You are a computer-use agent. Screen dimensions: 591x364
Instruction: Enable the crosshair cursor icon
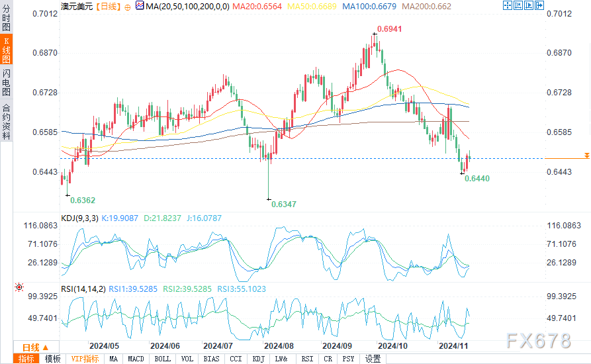(508, 5)
